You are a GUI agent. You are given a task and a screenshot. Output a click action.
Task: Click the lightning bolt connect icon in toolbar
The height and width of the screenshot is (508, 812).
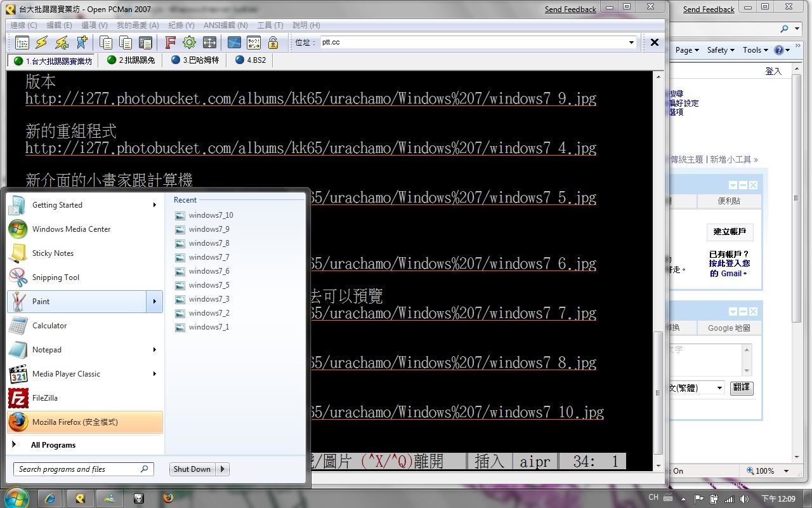[41, 43]
